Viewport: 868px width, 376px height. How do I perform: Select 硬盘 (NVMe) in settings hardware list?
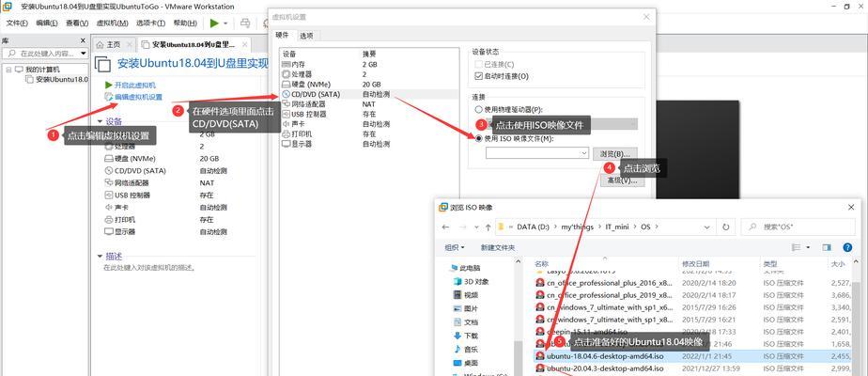pyautogui.click(x=369, y=85)
